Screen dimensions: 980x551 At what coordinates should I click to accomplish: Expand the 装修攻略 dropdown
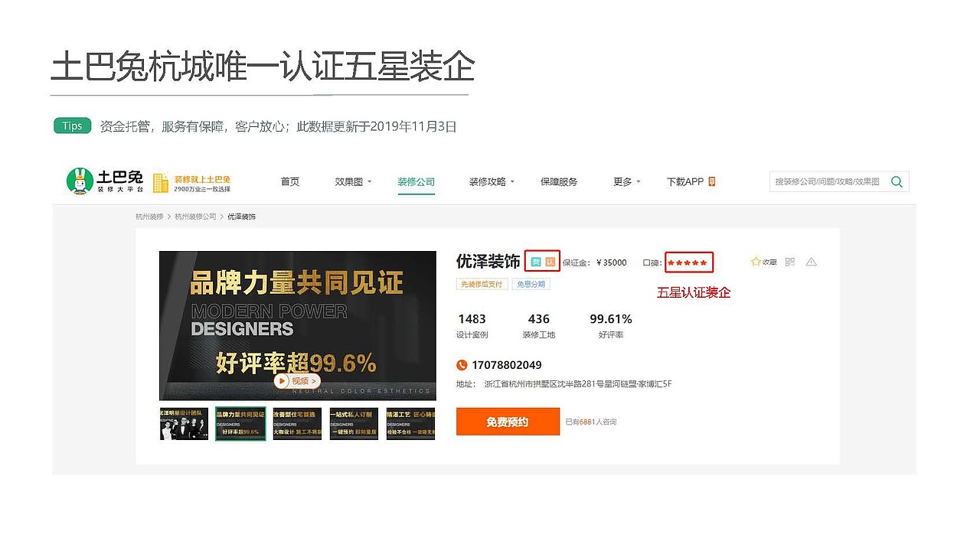pyautogui.click(x=492, y=181)
